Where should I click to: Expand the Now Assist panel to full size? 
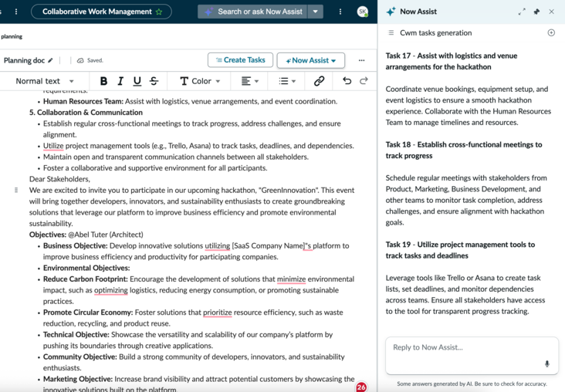[x=522, y=12]
